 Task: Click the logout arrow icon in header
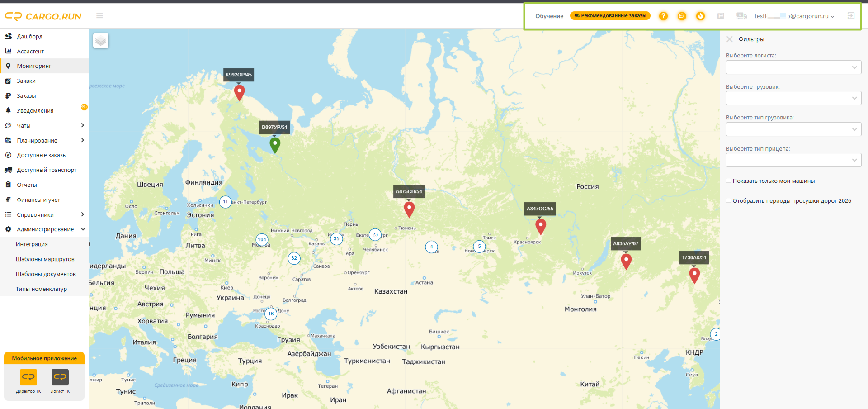tap(851, 16)
